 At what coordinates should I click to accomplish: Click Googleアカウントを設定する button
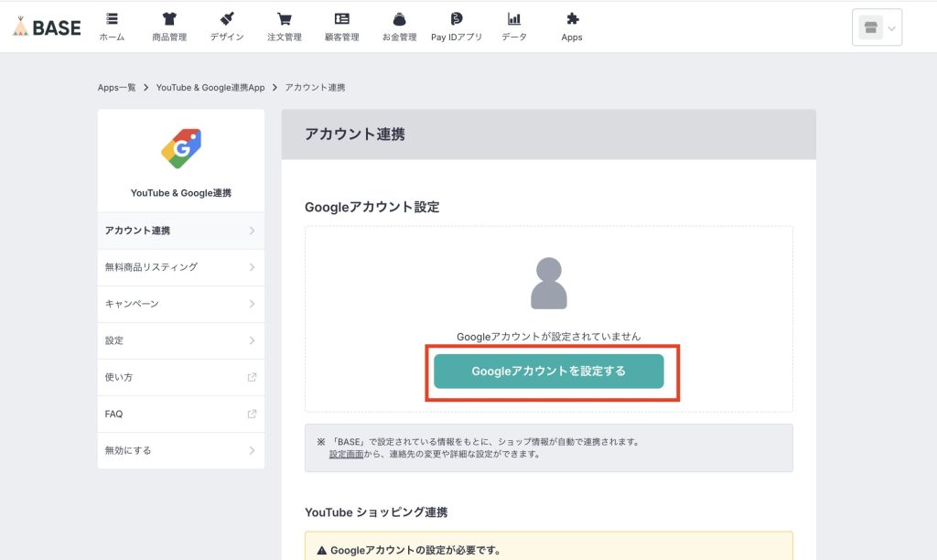pos(549,372)
